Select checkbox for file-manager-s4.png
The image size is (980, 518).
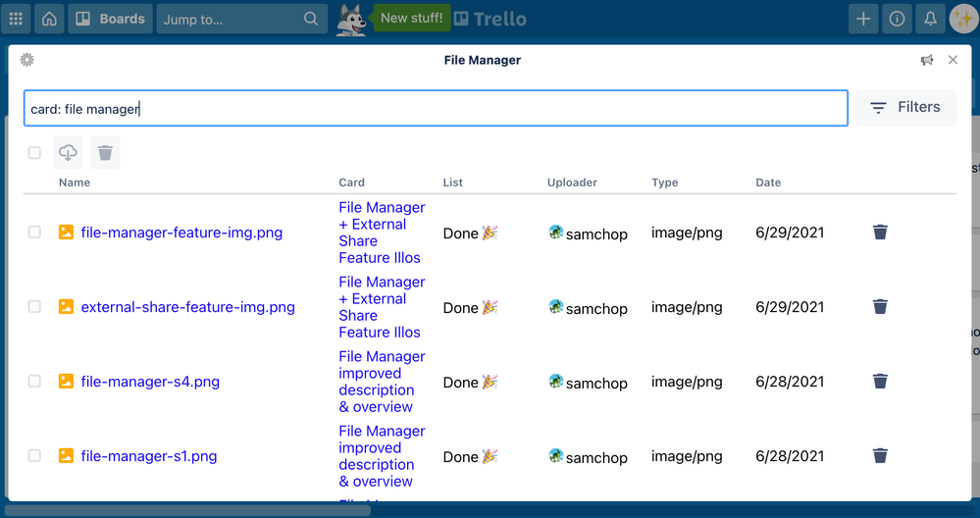pyautogui.click(x=34, y=382)
